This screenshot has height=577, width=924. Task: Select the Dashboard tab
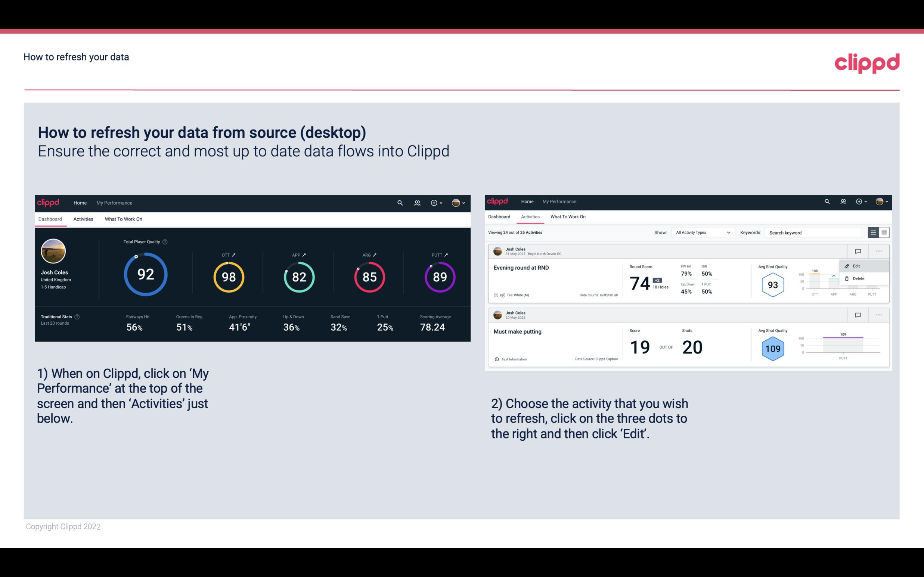point(50,219)
